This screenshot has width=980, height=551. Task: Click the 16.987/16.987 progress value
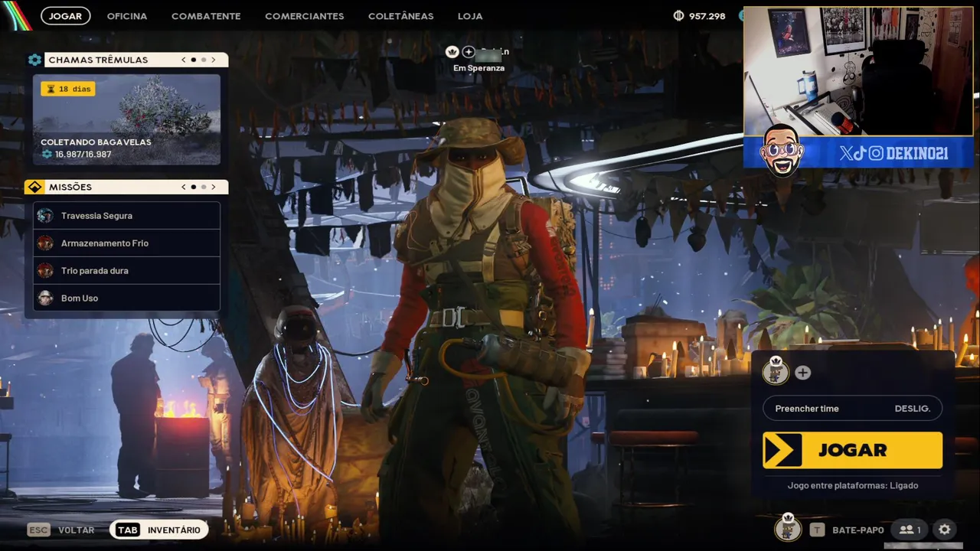[x=83, y=155]
